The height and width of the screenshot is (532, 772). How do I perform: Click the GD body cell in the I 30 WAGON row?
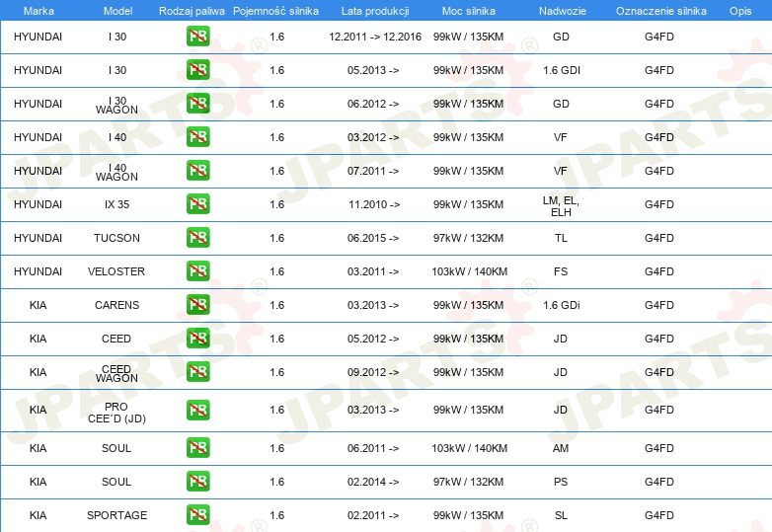click(x=561, y=104)
